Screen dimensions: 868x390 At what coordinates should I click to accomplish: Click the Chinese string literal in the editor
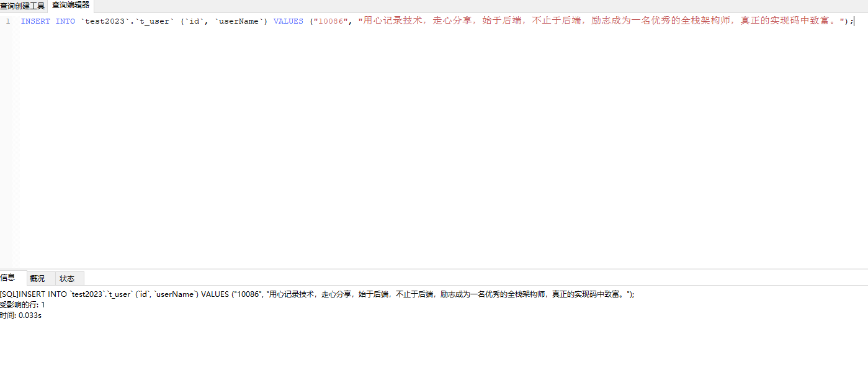601,21
